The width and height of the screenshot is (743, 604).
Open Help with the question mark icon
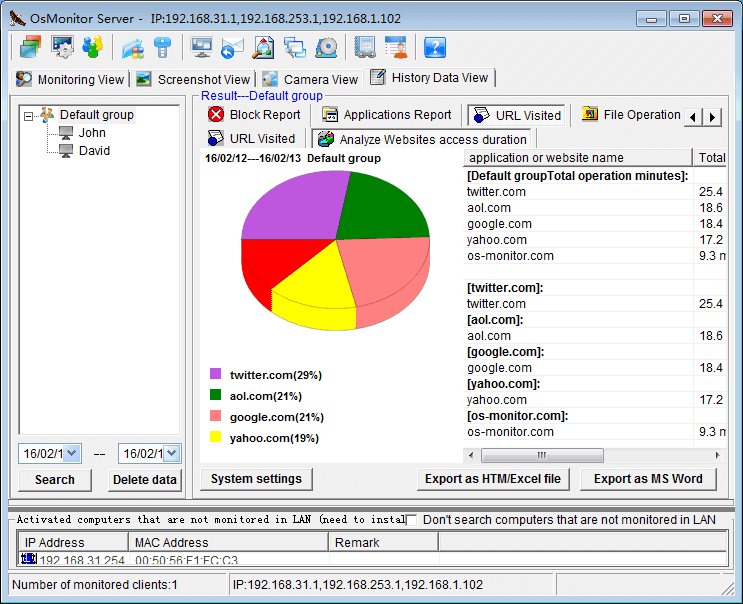(x=435, y=47)
